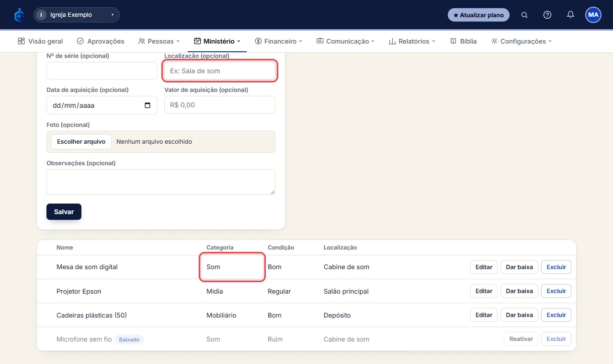Click Escolher arquivo button
Screen dimensions: 613x364
(x=81, y=142)
